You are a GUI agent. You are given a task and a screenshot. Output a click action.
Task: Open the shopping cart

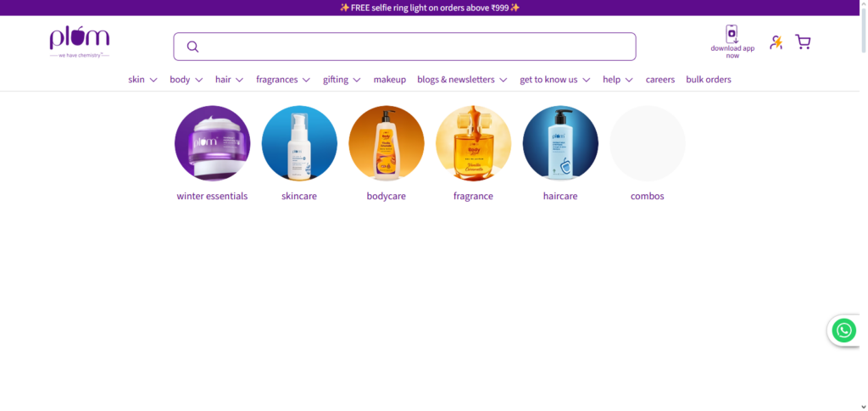coord(803,42)
